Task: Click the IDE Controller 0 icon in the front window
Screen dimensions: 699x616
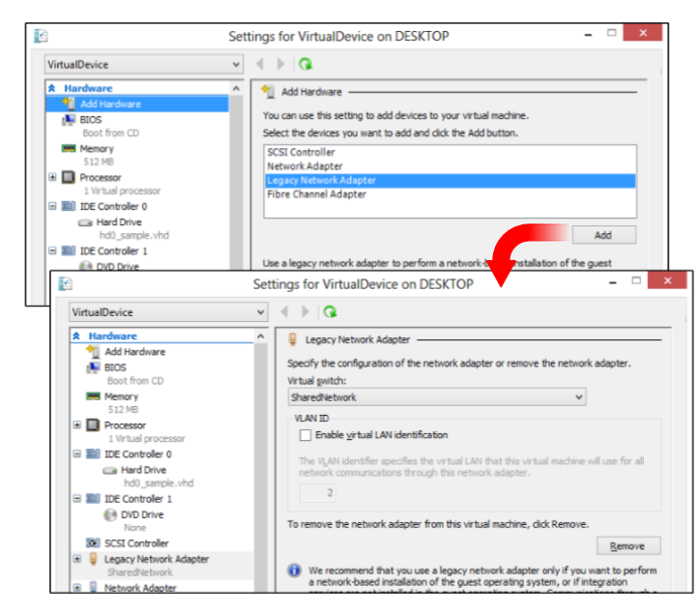Action: point(93,455)
